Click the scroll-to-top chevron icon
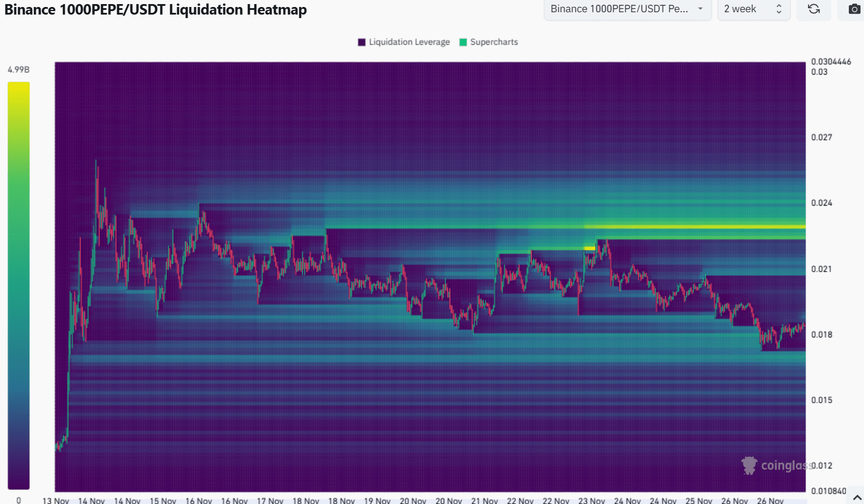Viewport: 864px width, 504px height. [856, 497]
